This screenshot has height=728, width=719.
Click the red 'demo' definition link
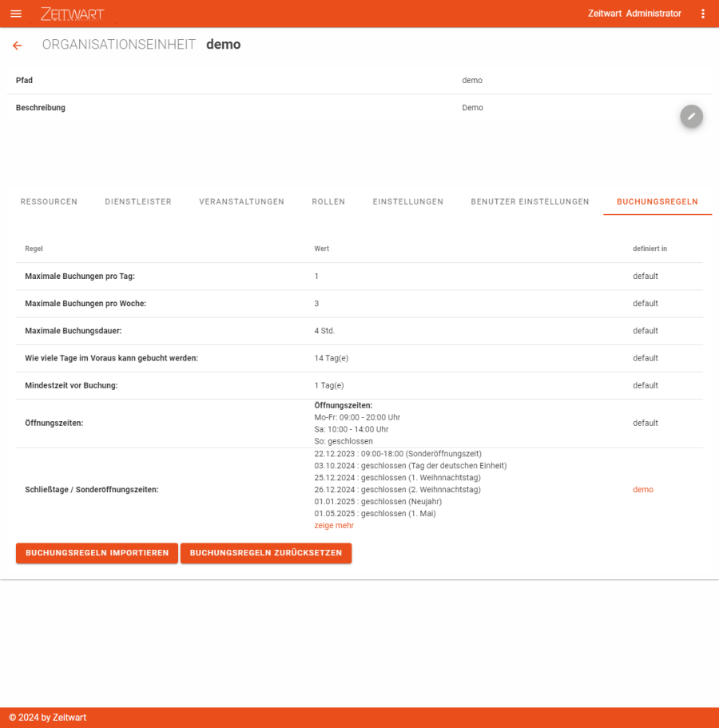tap(642, 489)
